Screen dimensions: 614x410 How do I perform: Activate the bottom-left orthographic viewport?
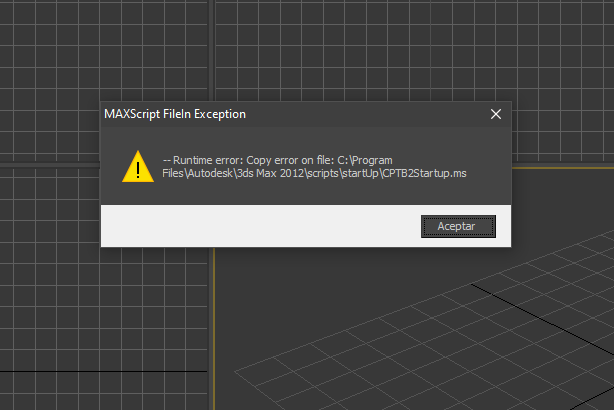click(x=104, y=313)
